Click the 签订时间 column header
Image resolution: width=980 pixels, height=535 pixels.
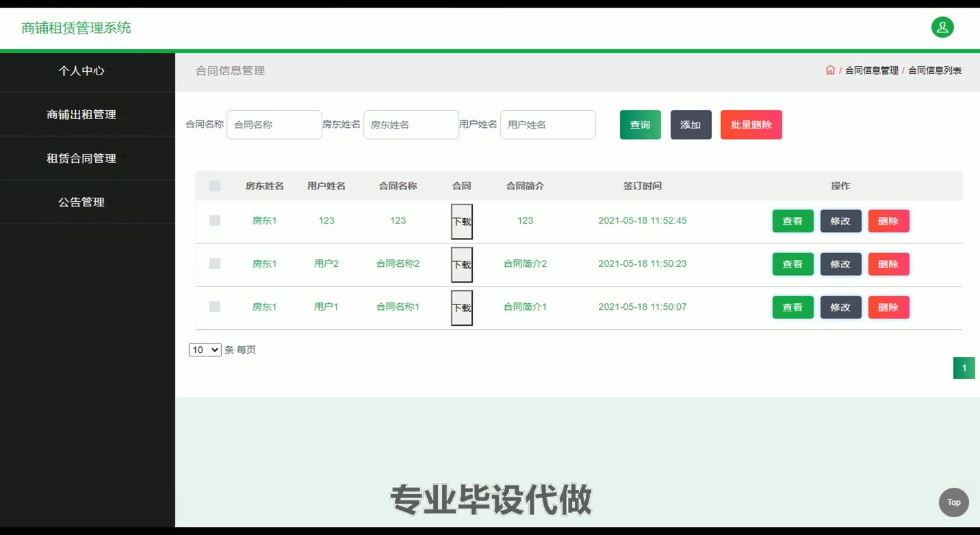pos(643,186)
